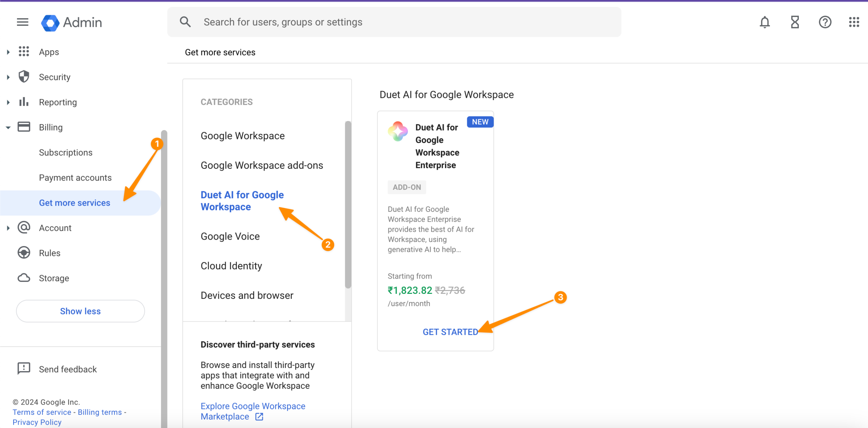This screenshot has width=868, height=428.
Task: Expand the Apps section arrow
Action: 8,52
